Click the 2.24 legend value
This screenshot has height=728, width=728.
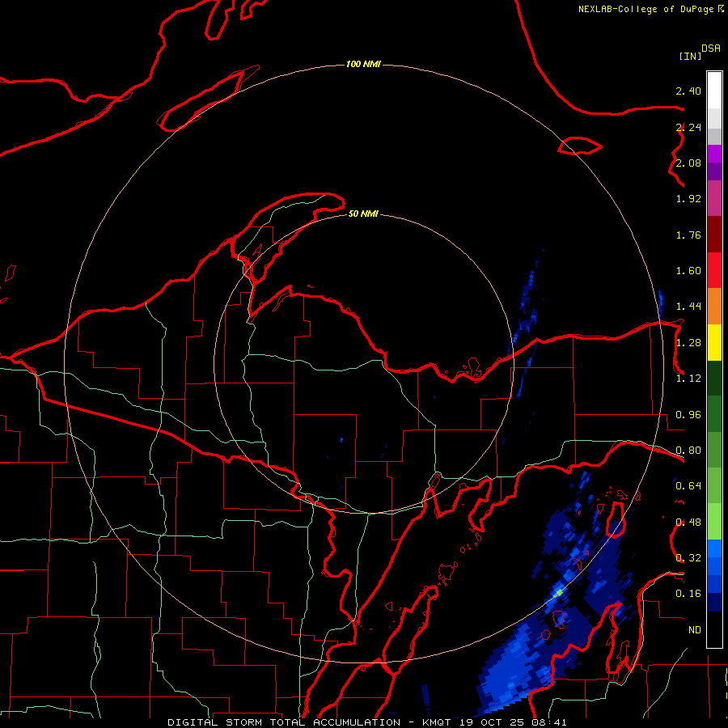[x=688, y=127]
